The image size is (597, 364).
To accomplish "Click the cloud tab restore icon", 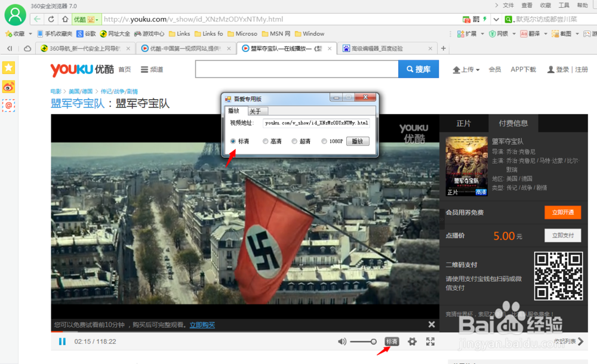I will [27, 48].
